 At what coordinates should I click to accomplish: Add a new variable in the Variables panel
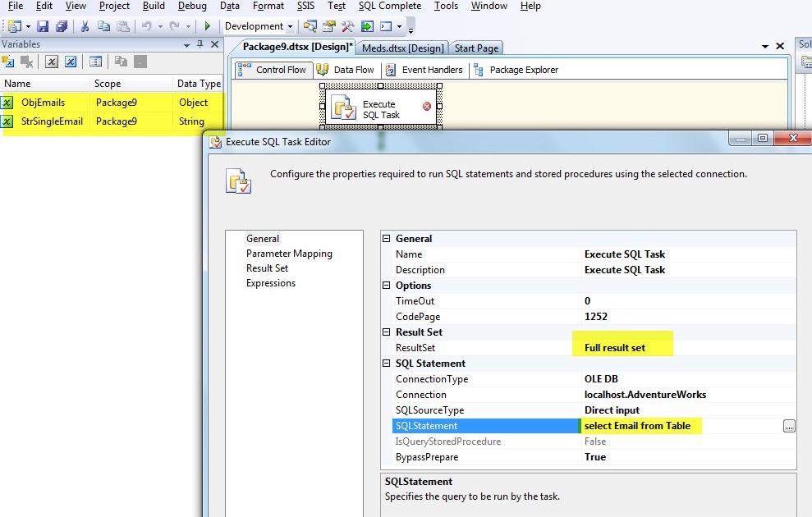click(x=8, y=62)
